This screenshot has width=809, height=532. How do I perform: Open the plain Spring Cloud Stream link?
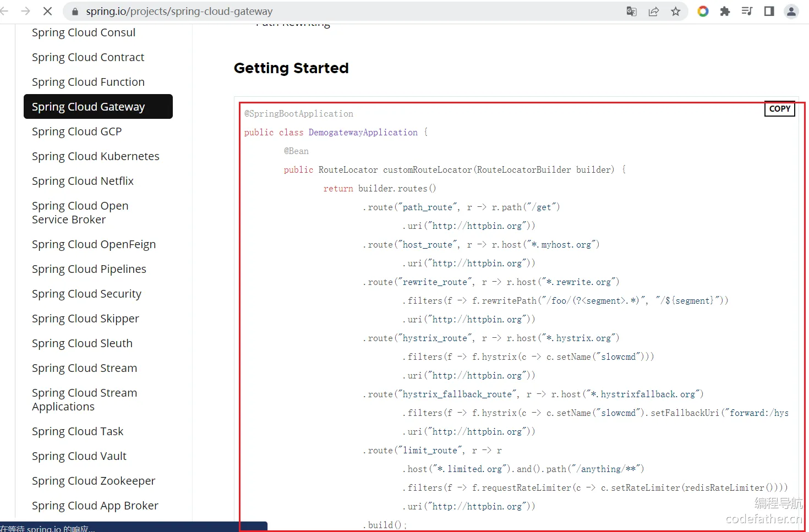pos(84,368)
